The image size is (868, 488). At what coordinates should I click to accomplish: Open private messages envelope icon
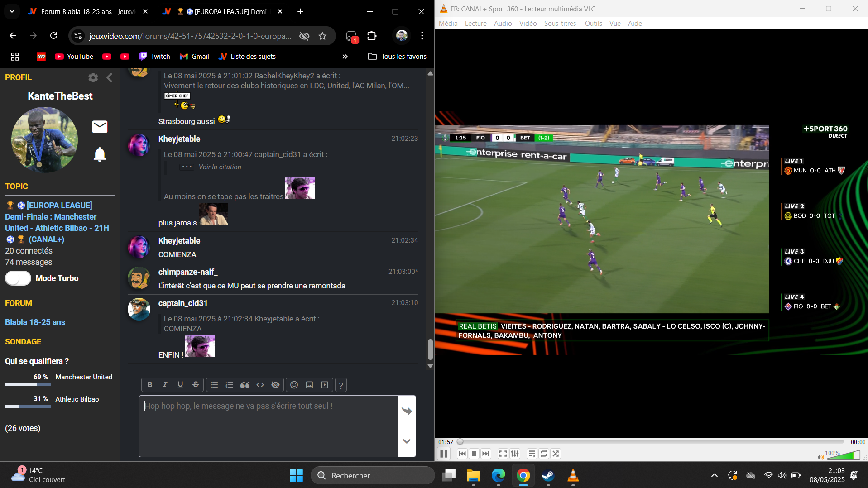[x=100, y=127]
